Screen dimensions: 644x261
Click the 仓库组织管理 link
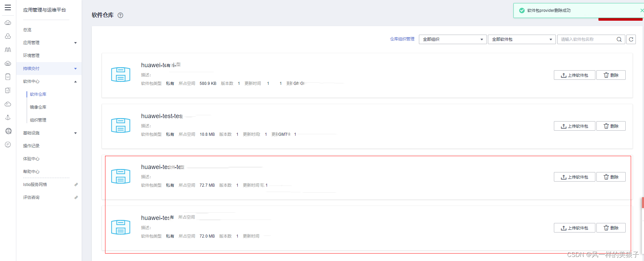pyautogui.click(x=402, y=39)
